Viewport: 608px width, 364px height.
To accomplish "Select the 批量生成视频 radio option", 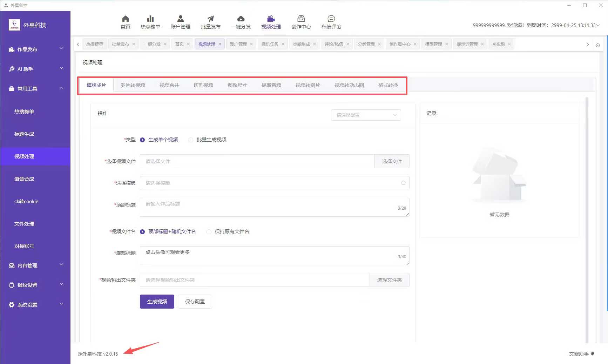I will 191,140.
